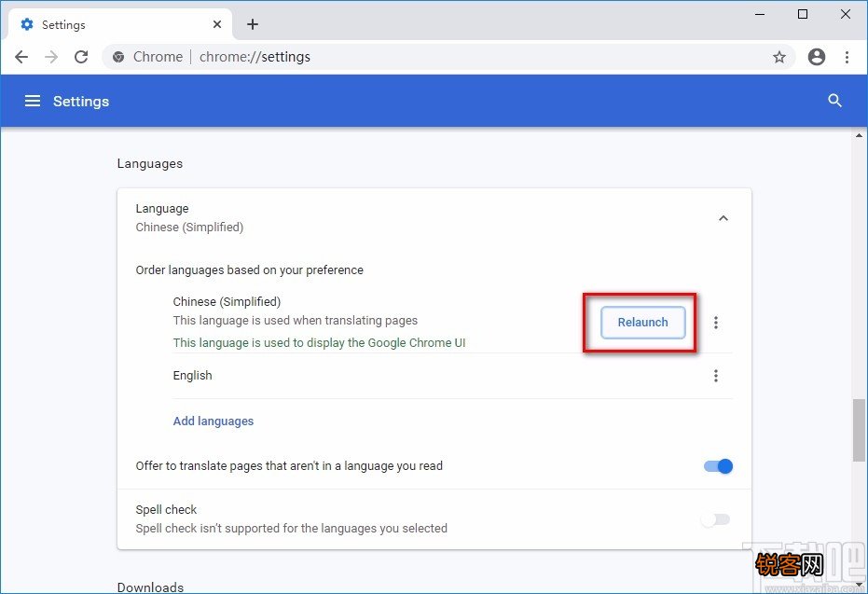The image size is (868, 594).
Task: Click the forward navigation arrow
Action: [x=51, y=57]
